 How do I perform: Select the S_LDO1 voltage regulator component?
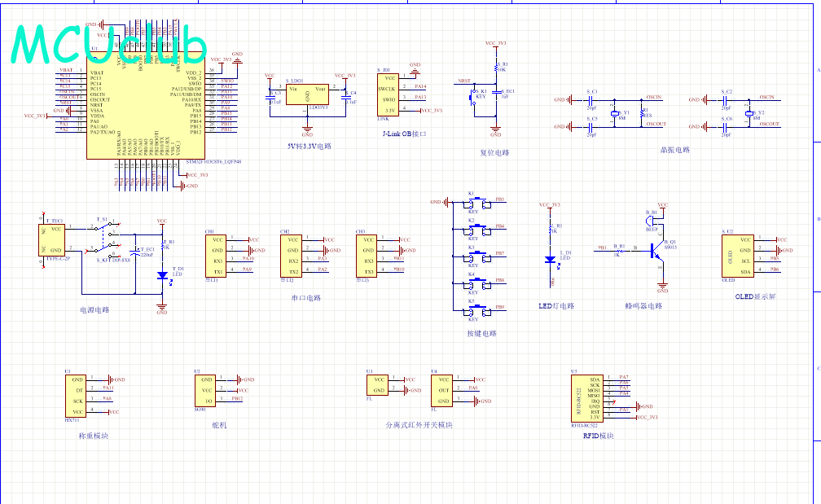click(307, 94)
